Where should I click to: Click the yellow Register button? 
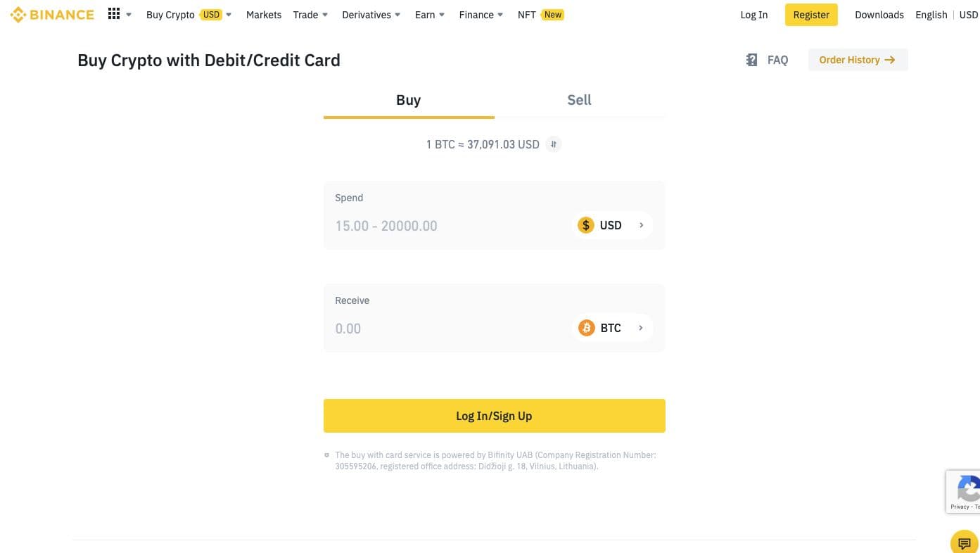click(810, 15)
